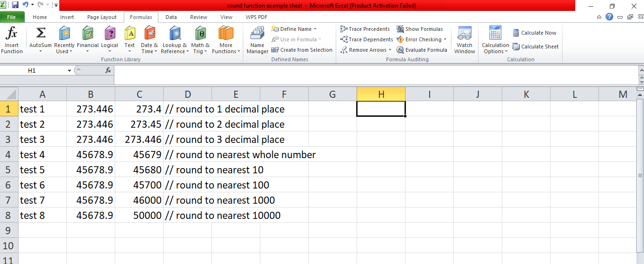
Task: Switch to the Insert tab
Action: point(67,17)
